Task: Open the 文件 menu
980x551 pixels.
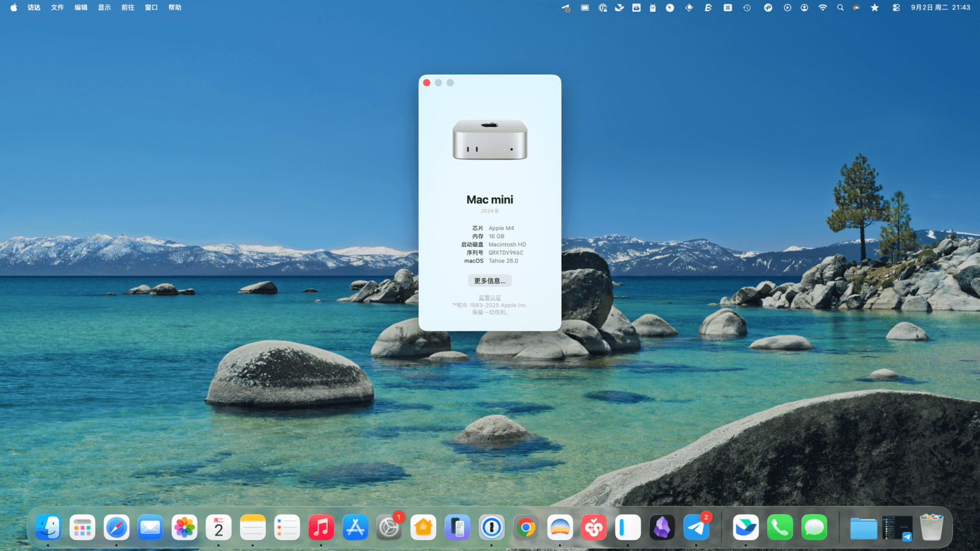Action: pyautogui.click(x=57, y=8)
